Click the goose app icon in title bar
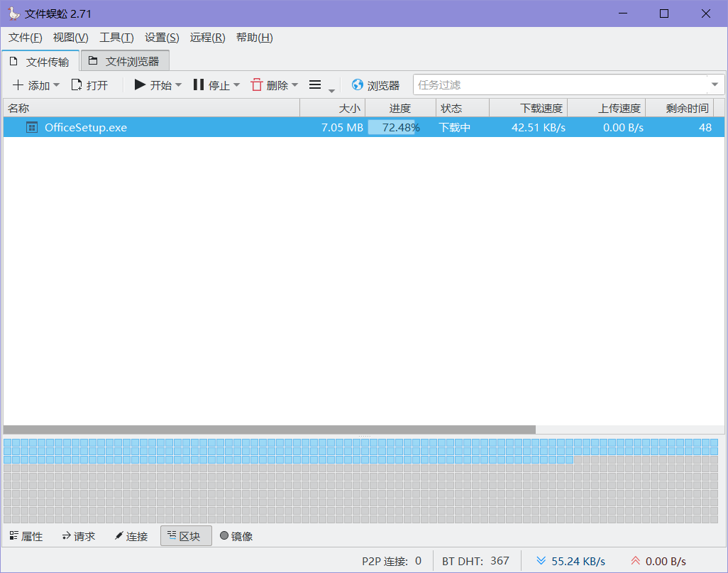Viewport: 728px width, 573px height. click(x=14, y=13)
